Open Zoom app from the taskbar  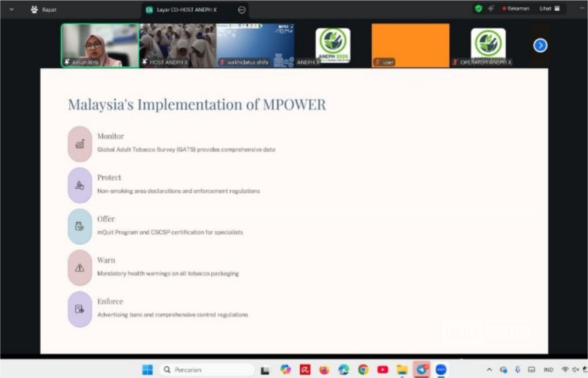coord(441,370)
